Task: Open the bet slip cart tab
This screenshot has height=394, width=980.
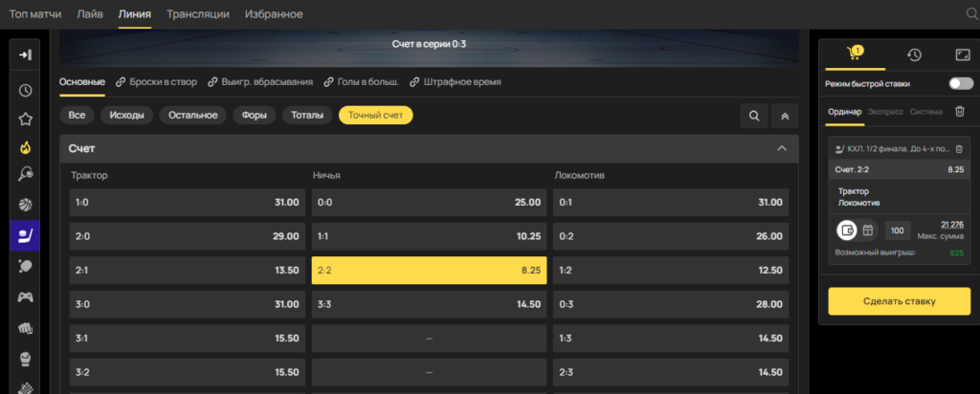Action: point(855,54)
